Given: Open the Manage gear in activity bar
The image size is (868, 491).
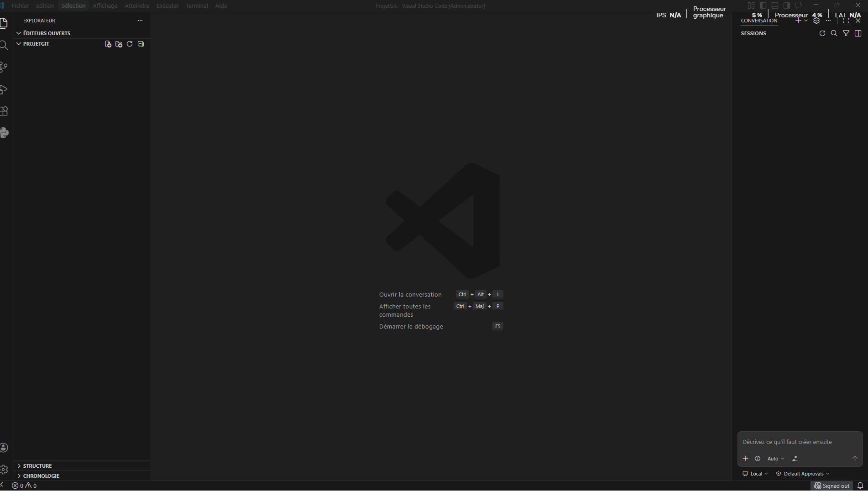Looking at the screenshot, I should coord(4,469).
